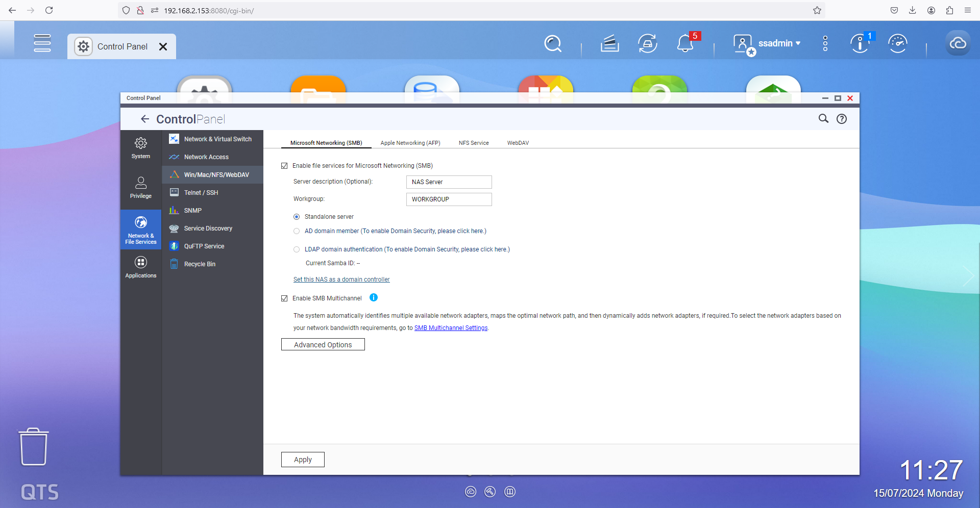Open the browser extensions icon
This screenshot has height=508, width=980.
949,10
